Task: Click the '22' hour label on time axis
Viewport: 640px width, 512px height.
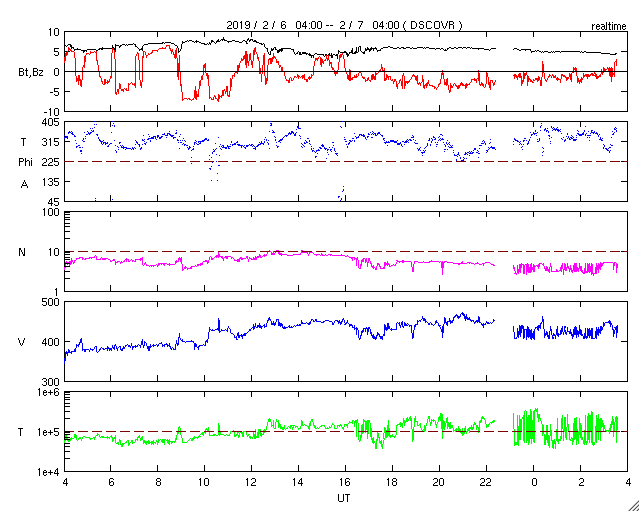Action: (487, 483)
